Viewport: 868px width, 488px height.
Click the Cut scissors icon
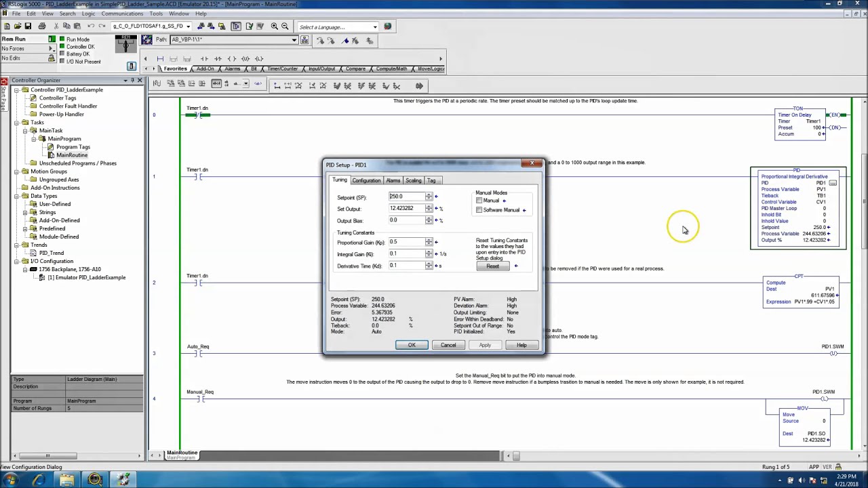coord(56,26)
